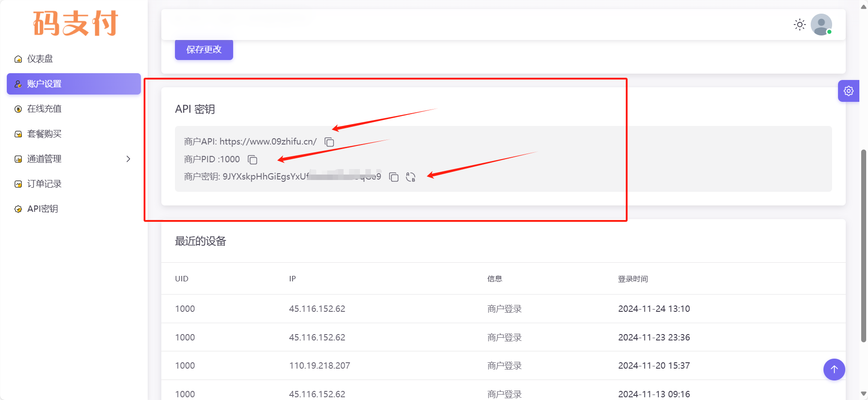This screenshot has height=400, width=868.
Task: Click the scroll-to-top arrow button
Action: [834, 370]
